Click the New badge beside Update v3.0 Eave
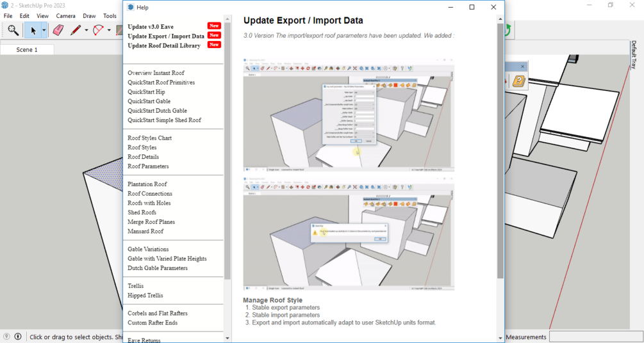Viewport: 644px width, 343px height. 214,26
